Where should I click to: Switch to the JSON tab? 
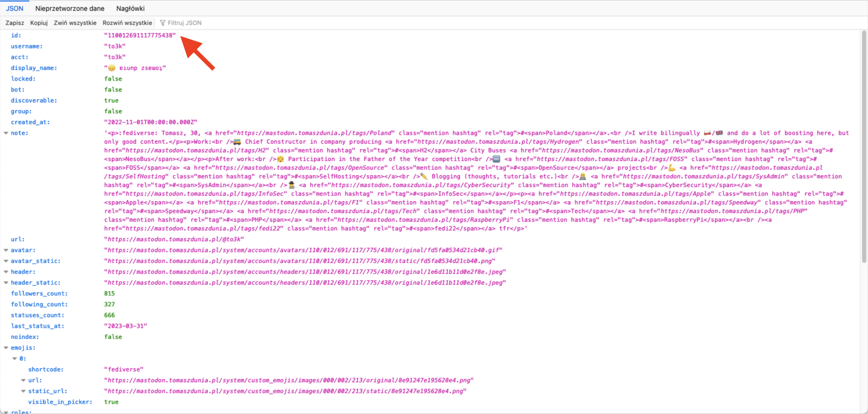click(14, 8)
